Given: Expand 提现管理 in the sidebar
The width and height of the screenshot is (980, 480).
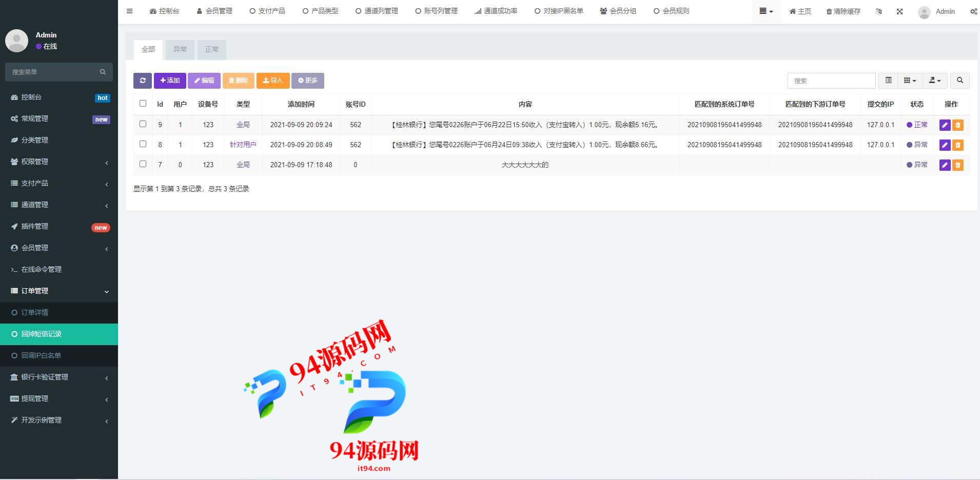Looking at the screenshot, I should pos(59,399).
